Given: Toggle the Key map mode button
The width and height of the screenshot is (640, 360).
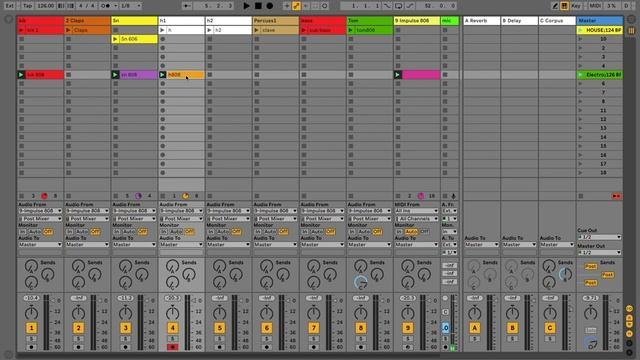Looking at the screenshot, I should click(x=576, y=6).
